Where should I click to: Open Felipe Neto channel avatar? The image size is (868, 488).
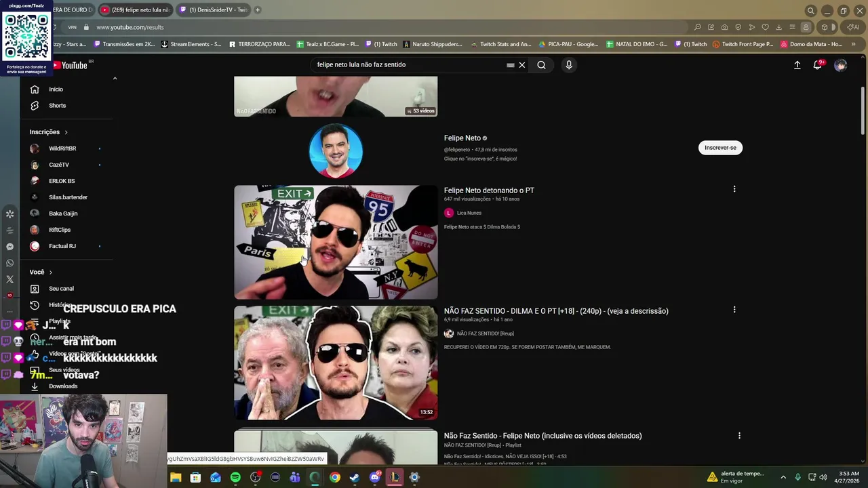[x=336, y=150]
